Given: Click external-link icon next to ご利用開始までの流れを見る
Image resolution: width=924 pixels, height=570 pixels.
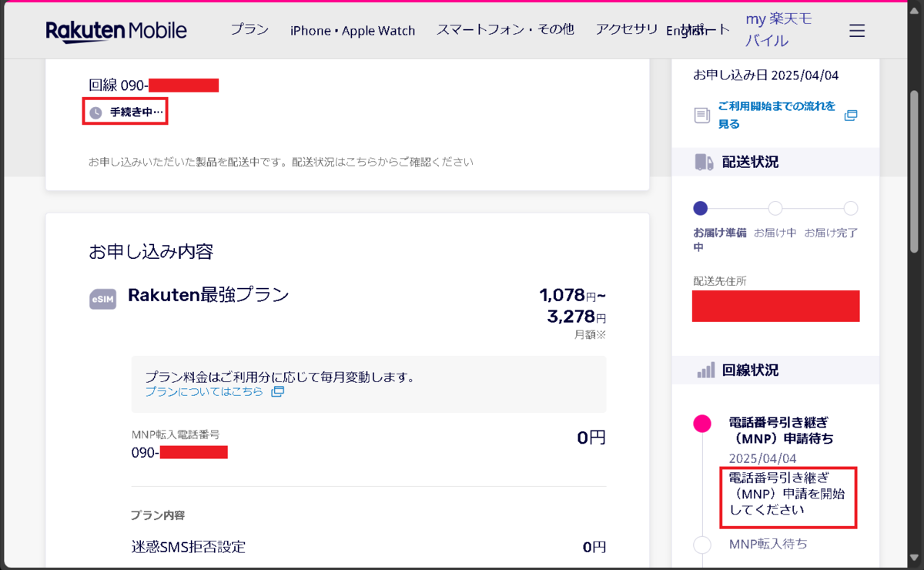Looking at the screenshot, I should click(x=851, y=116).
